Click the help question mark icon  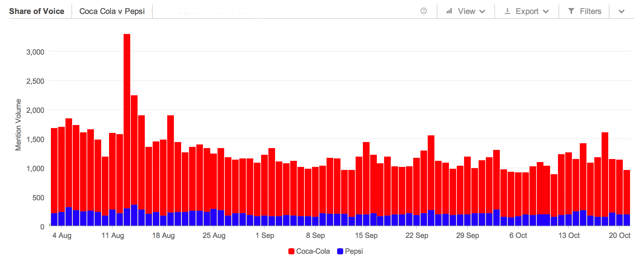tap(423, 11)
